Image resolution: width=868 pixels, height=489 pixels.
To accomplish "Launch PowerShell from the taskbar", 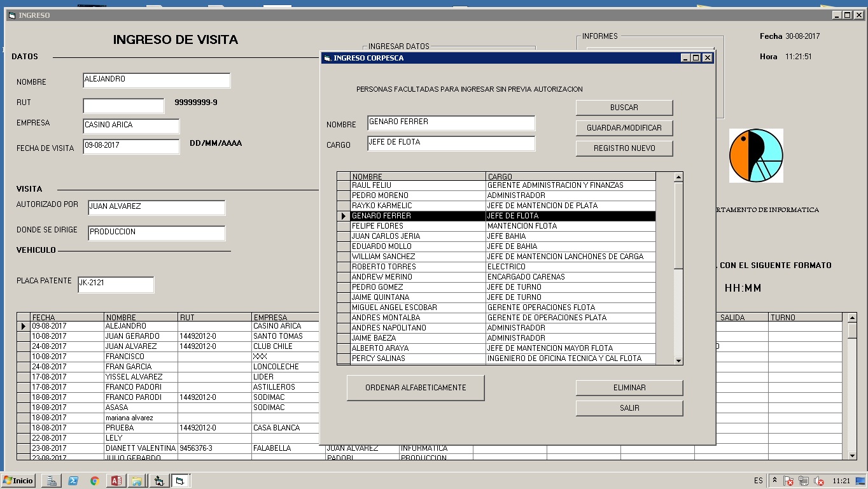I will click(73, 481).
